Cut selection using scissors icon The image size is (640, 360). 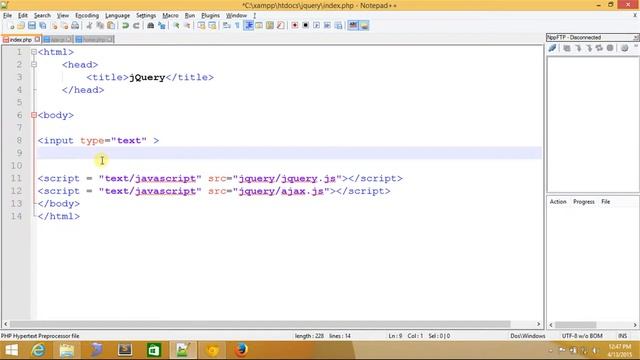(x=89, y=26)
